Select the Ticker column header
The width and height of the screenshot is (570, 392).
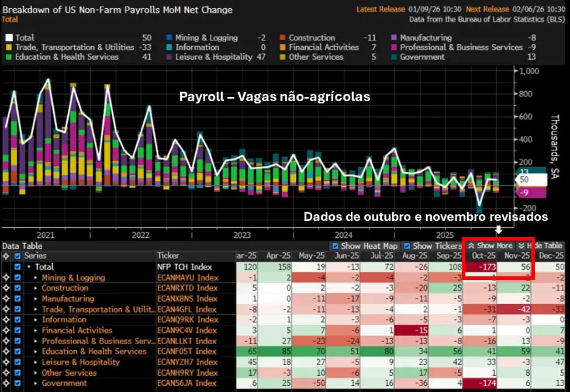168,256
